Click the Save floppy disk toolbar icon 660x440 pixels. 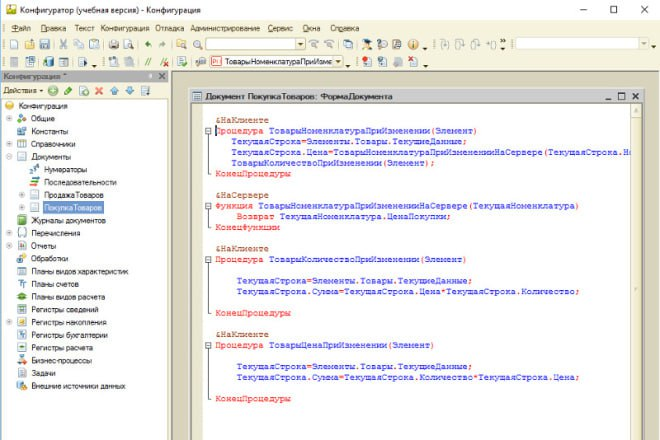(x=45, y=44)
